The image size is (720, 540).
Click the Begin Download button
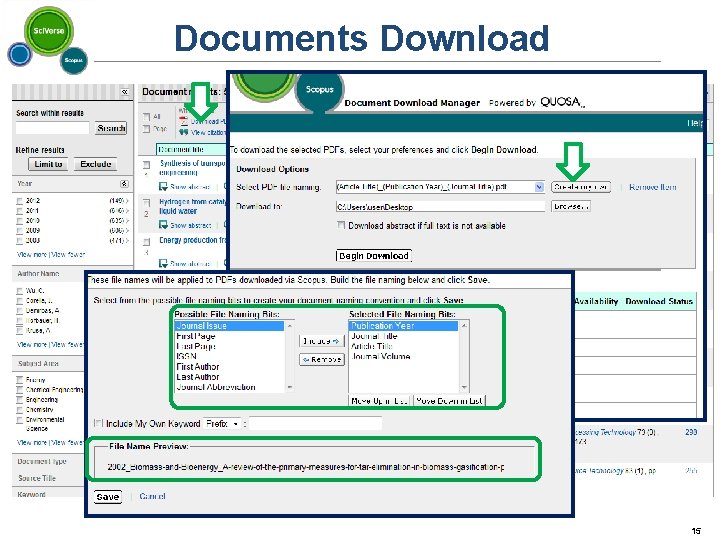click(x=374, y=256)
